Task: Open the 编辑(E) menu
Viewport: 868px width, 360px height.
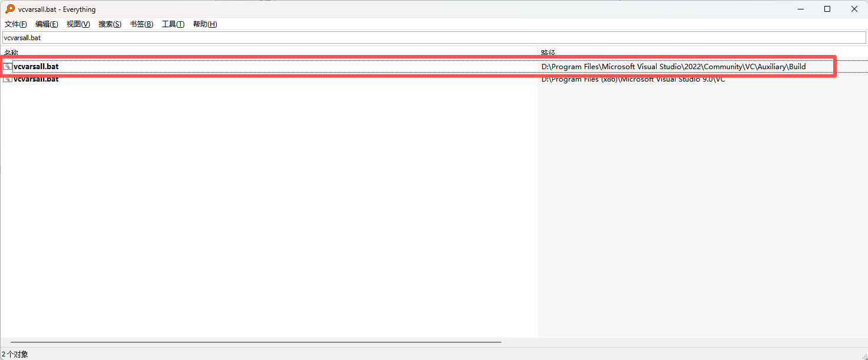Action: tap(47, 24)
